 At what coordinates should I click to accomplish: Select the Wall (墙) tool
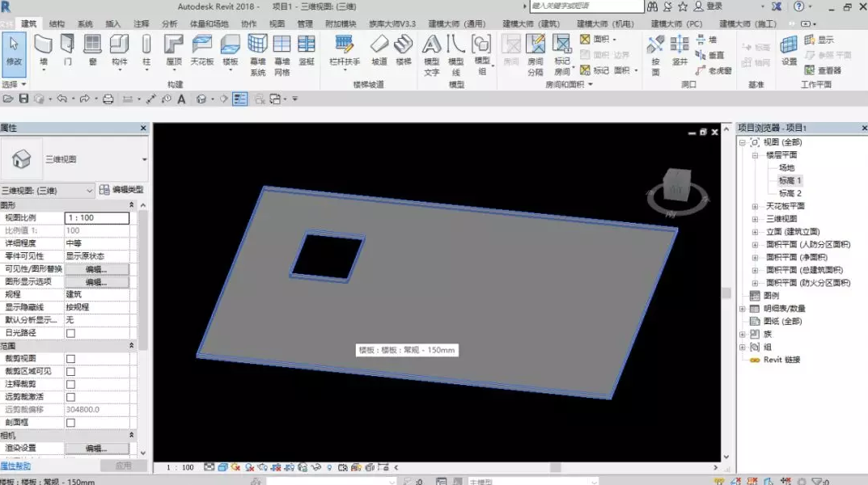tap(43, 51)
